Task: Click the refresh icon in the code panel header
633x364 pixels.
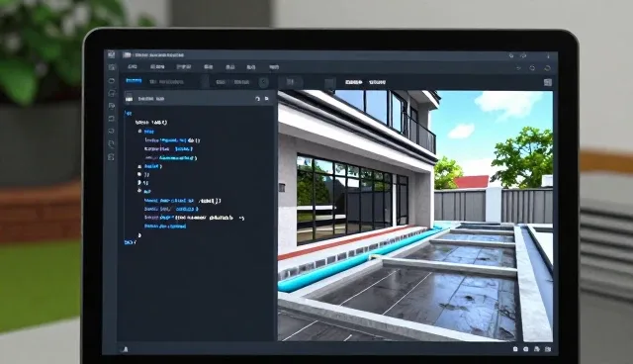Action: click(257, 99)
